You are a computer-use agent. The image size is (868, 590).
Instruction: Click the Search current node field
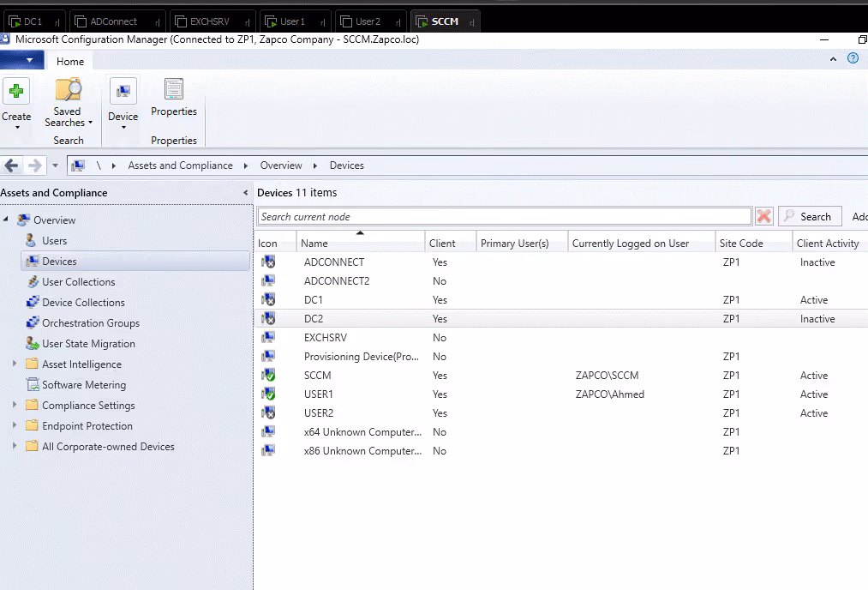[504, 217]
